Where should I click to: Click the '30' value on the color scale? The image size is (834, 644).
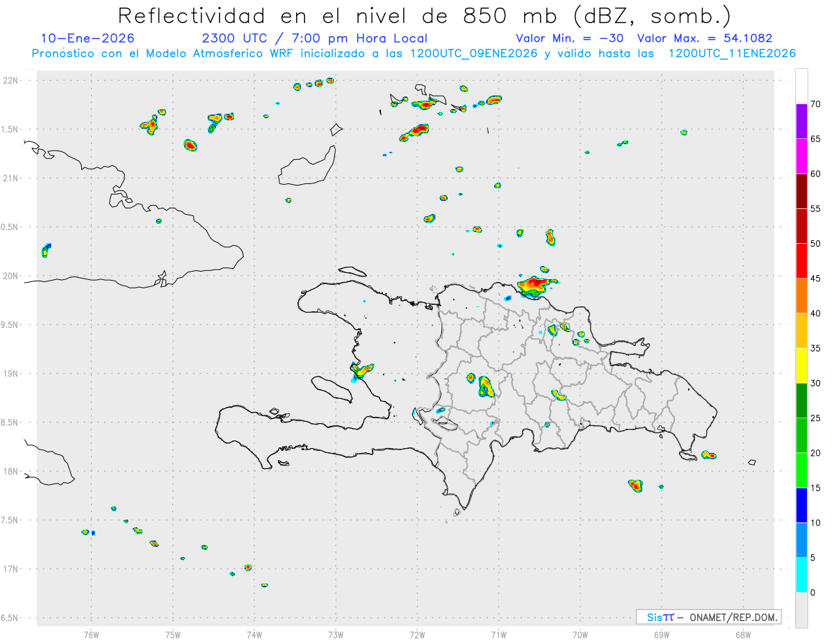click(x=816, y=383)
